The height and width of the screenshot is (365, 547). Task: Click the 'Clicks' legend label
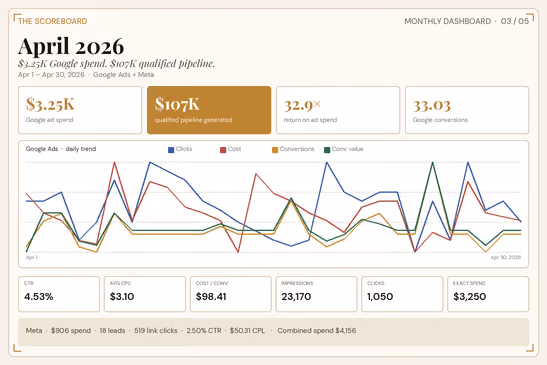pos(184,149)
